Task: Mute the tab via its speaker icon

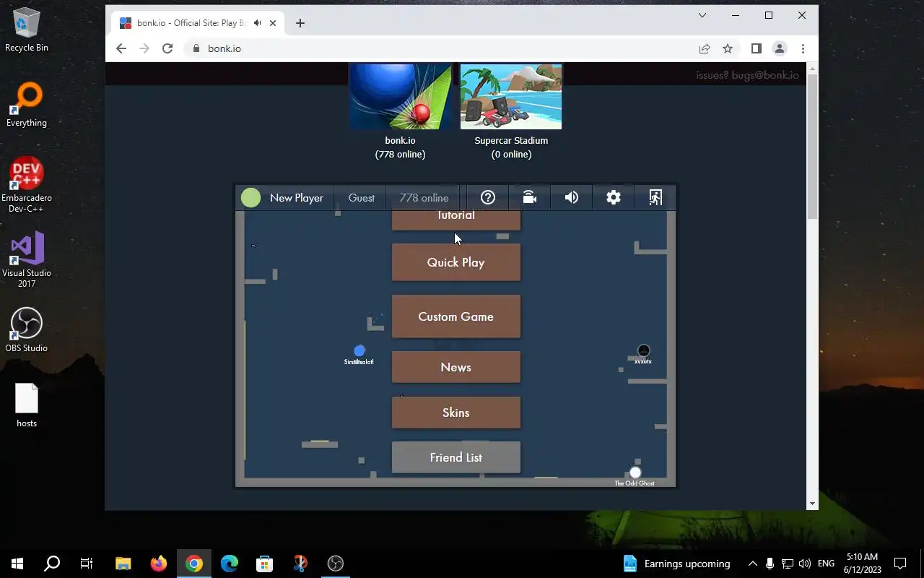Action: [257, 23]
